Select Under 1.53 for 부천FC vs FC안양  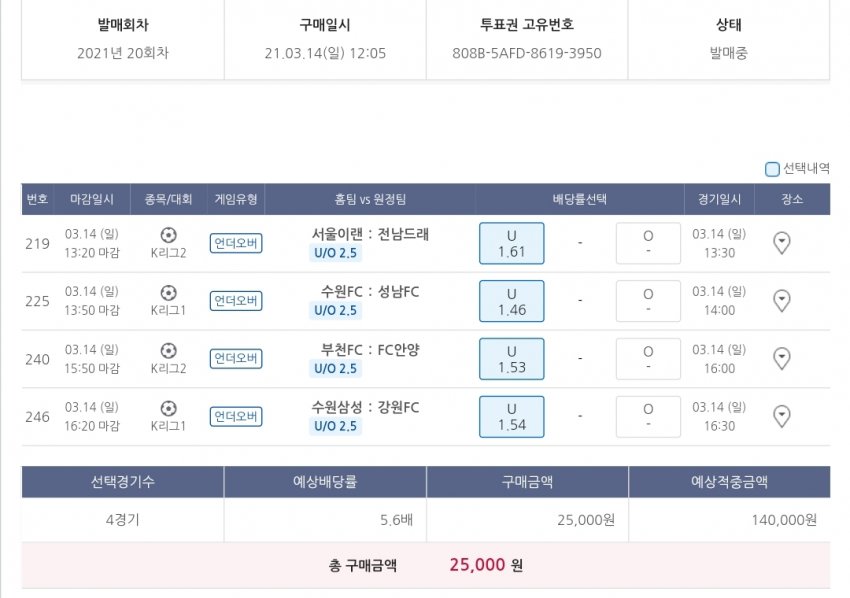(511, 359)
